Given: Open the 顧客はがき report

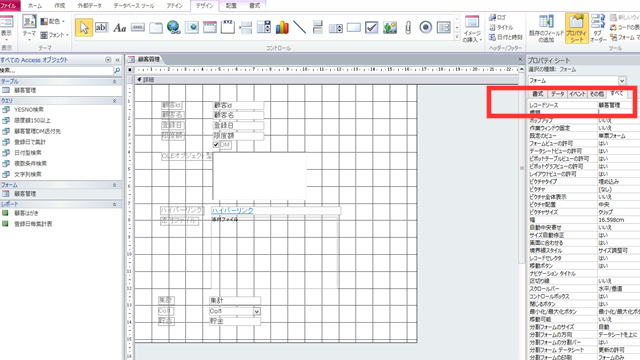Looking at the screenshot, I should [26, 213].
